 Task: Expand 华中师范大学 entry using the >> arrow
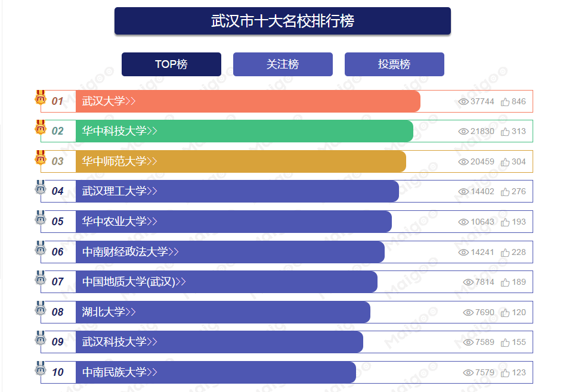pos(152,161)
